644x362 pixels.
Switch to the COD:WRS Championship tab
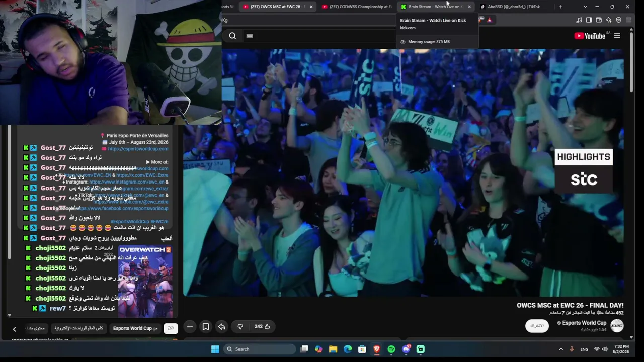click(357, 7)
